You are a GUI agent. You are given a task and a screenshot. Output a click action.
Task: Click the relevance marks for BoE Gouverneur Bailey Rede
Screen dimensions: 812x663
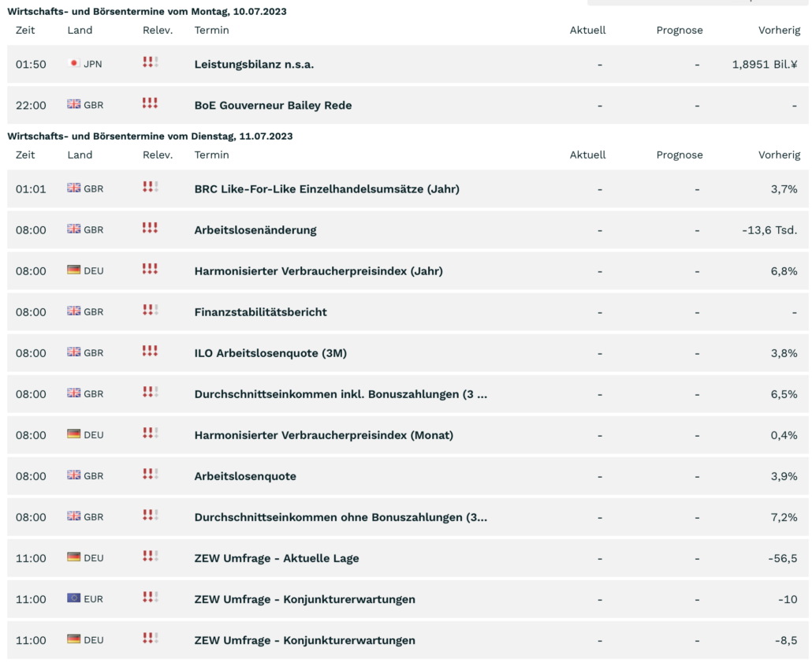tap(150, 103)
